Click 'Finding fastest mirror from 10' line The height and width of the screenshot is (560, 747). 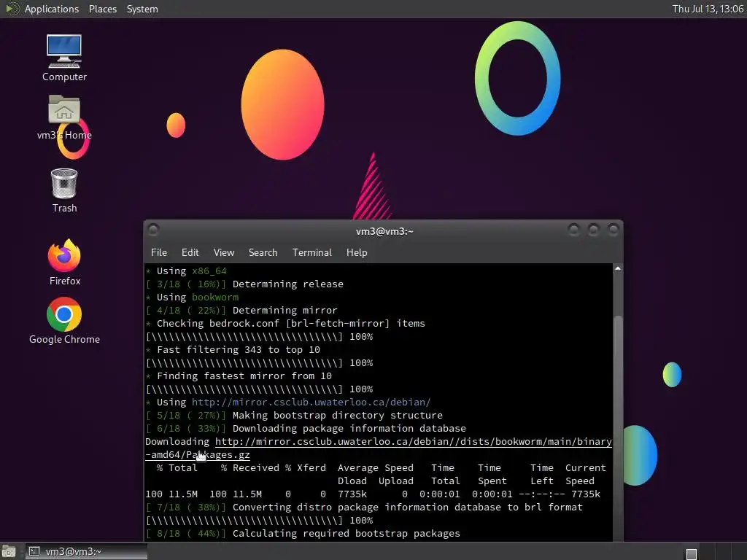tap(244, 376)
